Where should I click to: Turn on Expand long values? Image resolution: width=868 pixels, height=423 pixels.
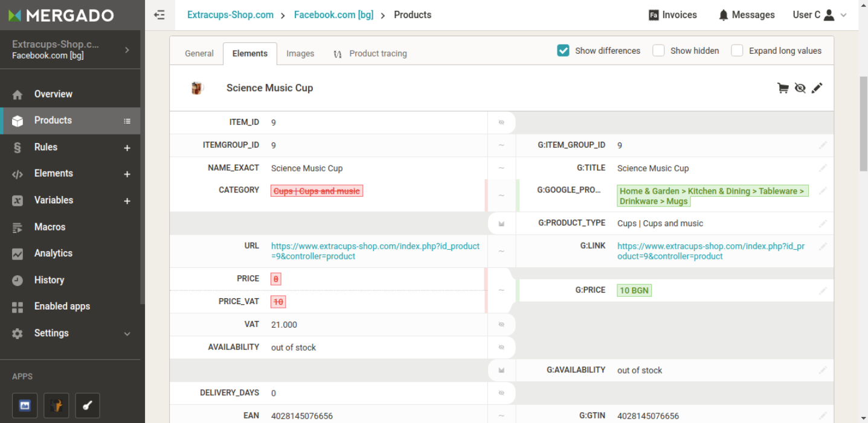(x=737, y=51)
